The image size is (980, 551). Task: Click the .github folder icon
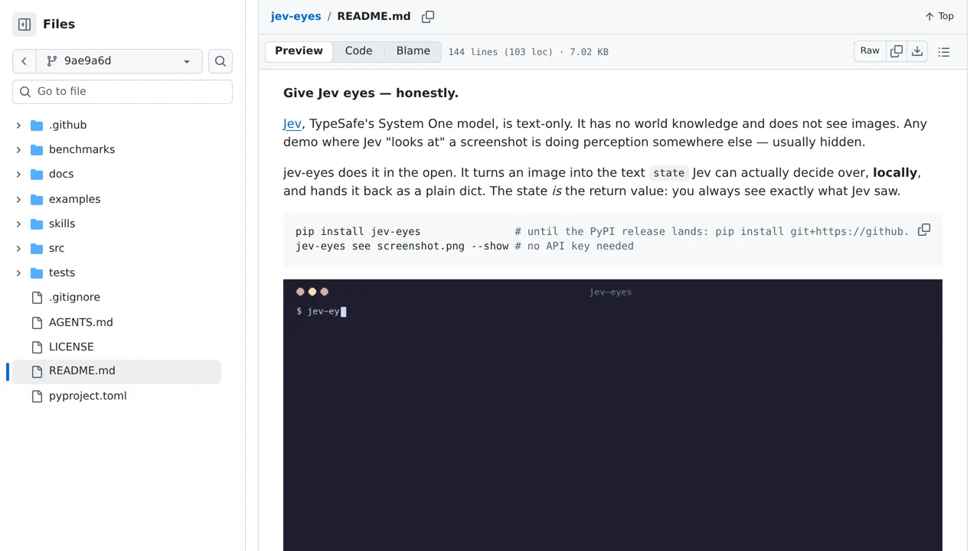point(37,125)
